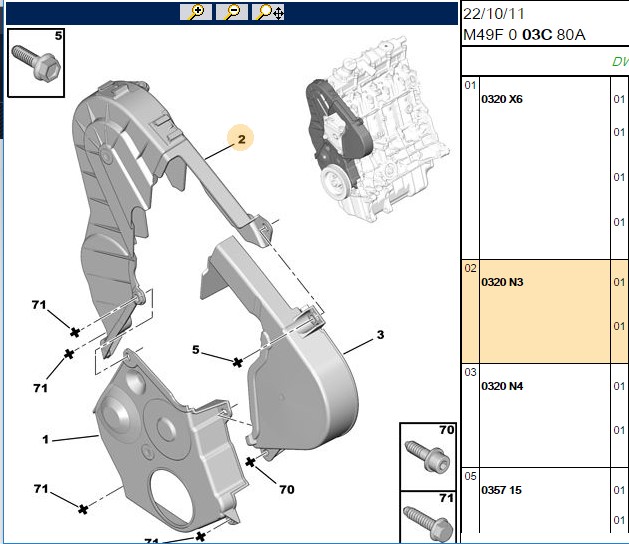
Task: Click the zoom out magnifier icon
Action: [231, 12]
